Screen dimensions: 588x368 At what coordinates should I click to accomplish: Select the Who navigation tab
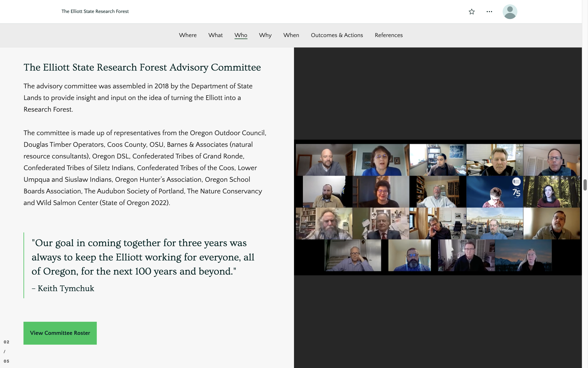pyautogui.click(x=241, y=35)
